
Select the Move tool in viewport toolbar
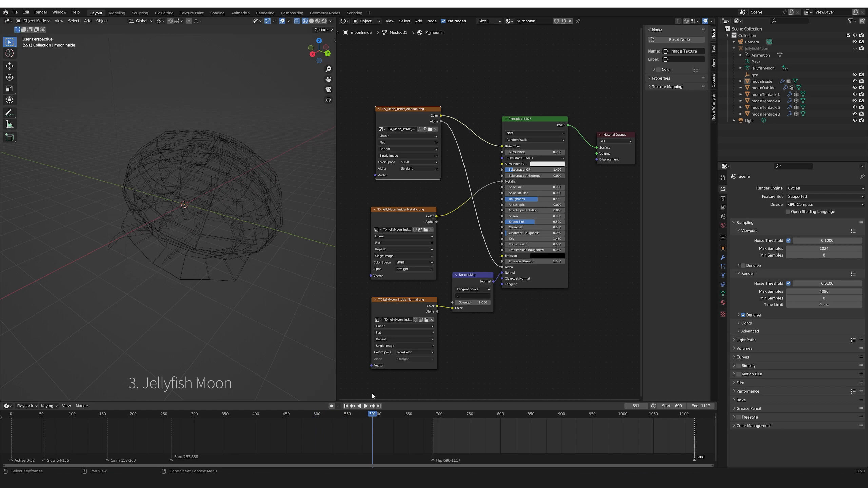(x=9, y=66)
